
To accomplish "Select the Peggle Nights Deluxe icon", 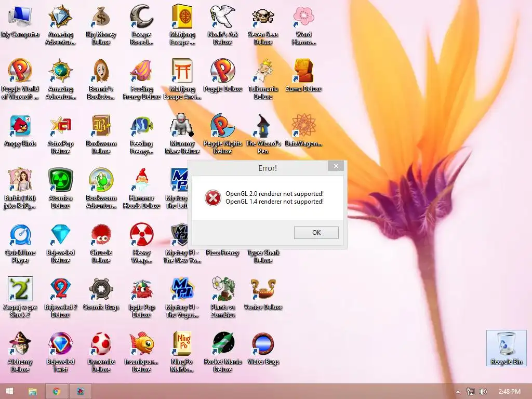I will (x=222, y=125).
